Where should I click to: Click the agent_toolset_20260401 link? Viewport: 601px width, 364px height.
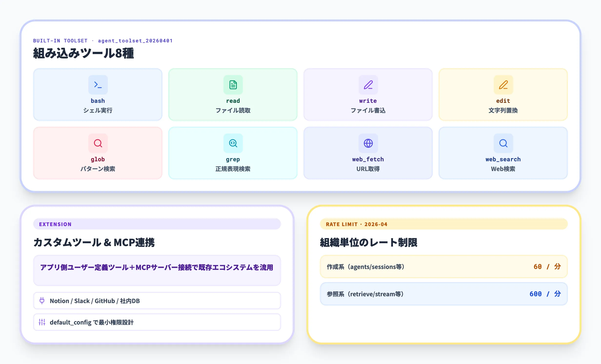[135, 41]
